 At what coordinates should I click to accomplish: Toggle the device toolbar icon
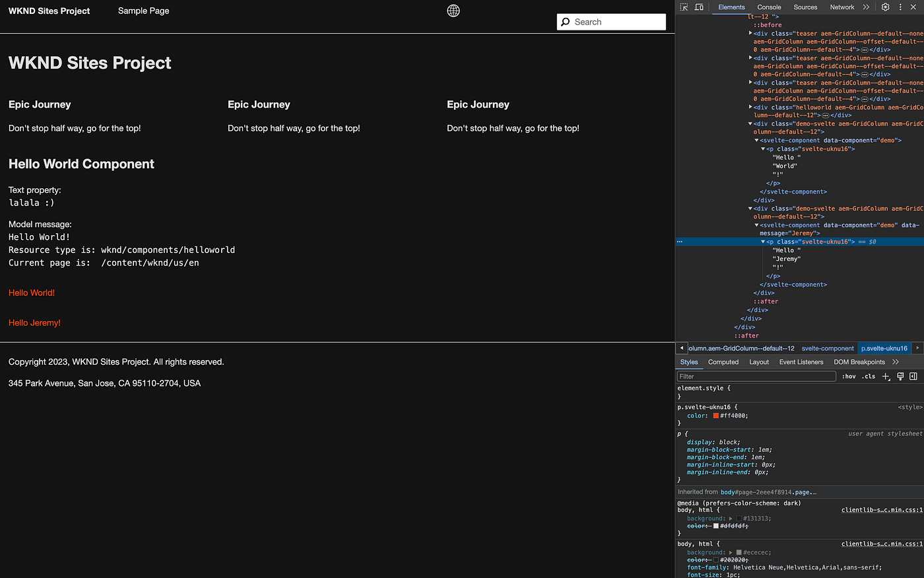699,7
